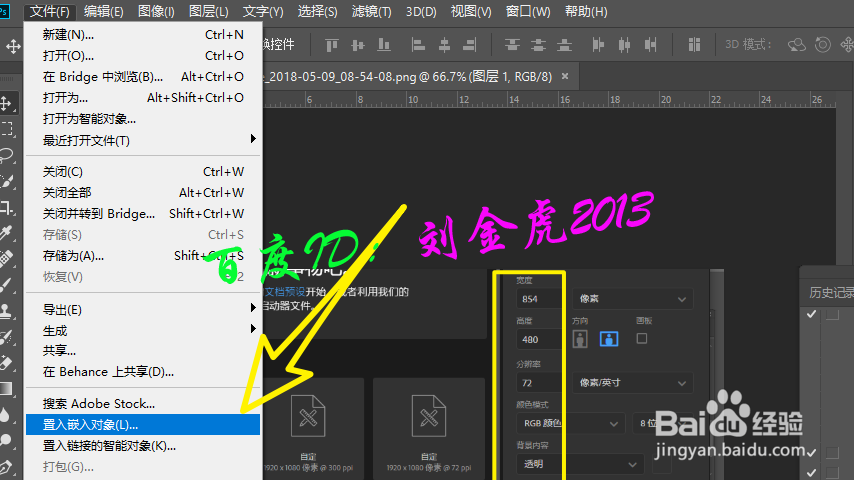Select the 1920 x 1080 @ 300 ppi preset

pyautogui.click(x=313, y=429)
